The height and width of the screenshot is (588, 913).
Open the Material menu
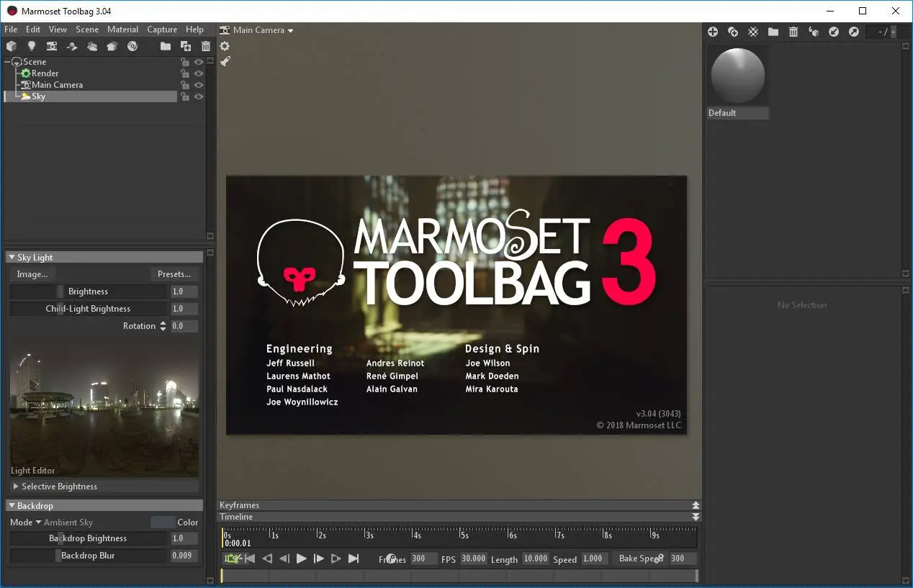tap(123, 30)
